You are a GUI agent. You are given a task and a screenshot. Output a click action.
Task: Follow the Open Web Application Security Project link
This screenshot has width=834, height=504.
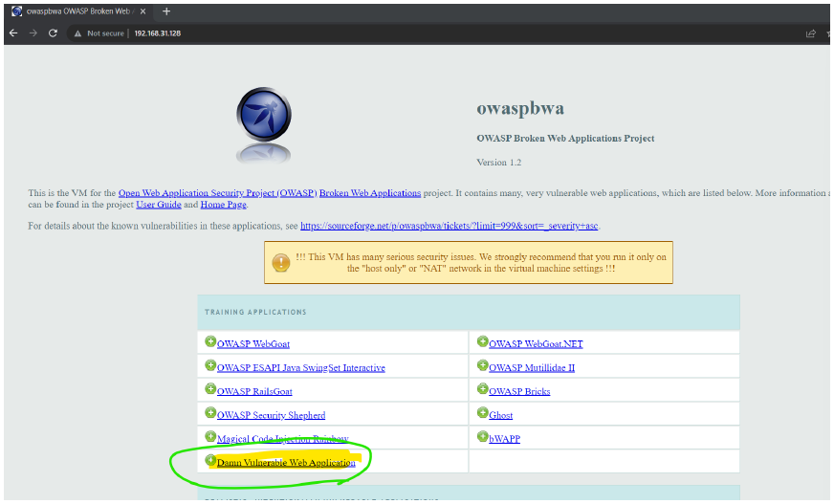point(217,193)
